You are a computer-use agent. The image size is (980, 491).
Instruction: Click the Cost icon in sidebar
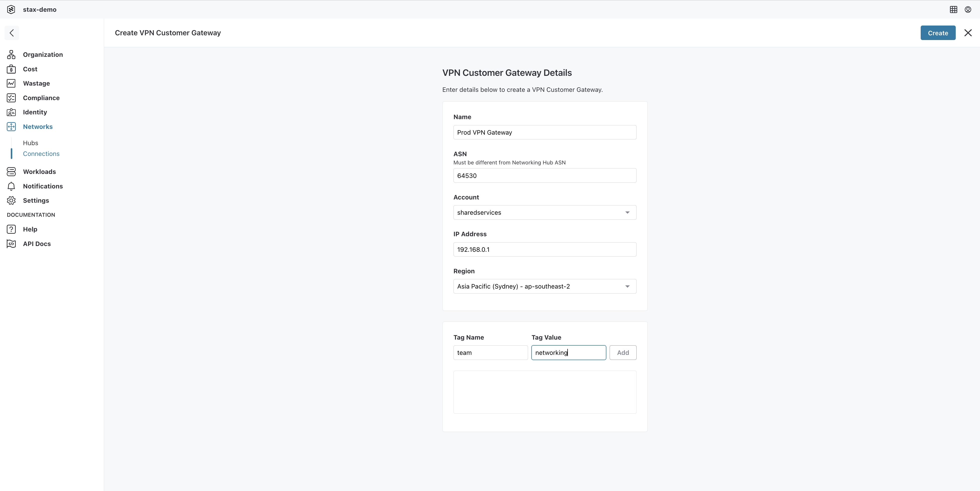[11, 69]
